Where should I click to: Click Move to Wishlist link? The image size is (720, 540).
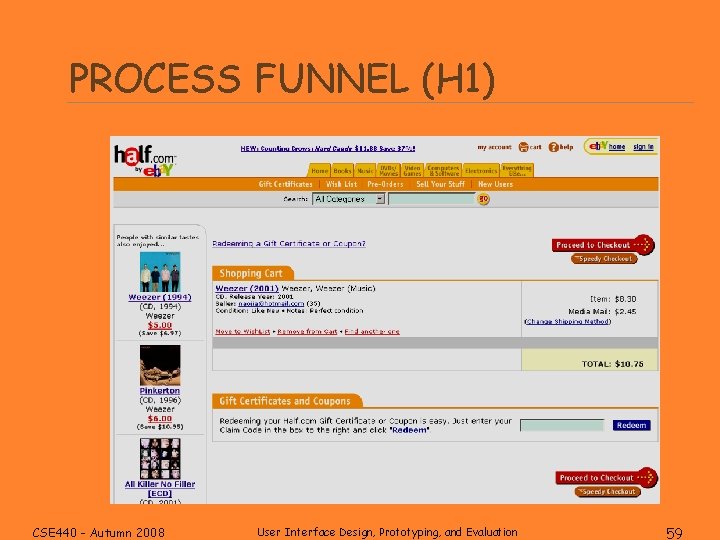pyautogui.click(x=242, y=332)
